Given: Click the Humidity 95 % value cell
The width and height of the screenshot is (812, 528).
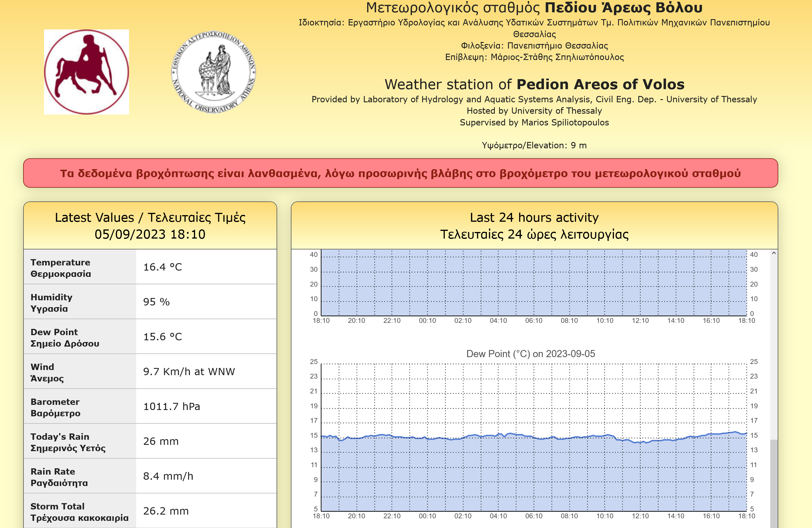Looking at the screenshot, I should [x=206, y=302].
